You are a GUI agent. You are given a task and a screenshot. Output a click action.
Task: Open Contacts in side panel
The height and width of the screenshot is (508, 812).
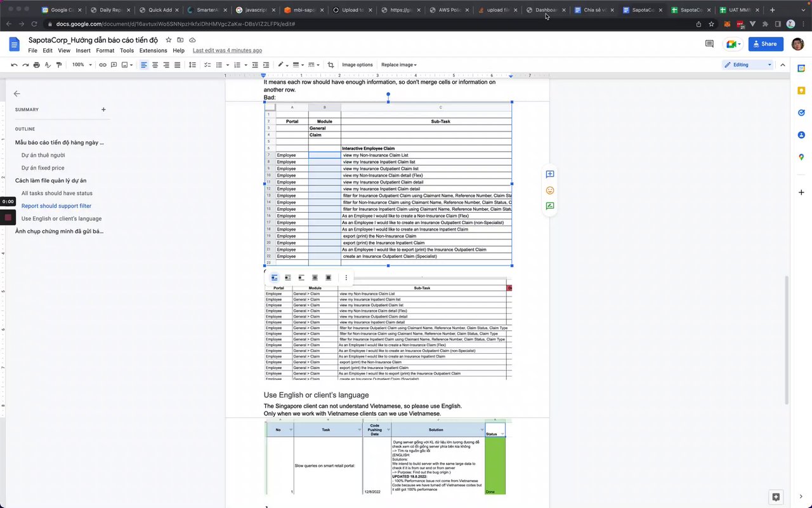[x=801, y=135]
